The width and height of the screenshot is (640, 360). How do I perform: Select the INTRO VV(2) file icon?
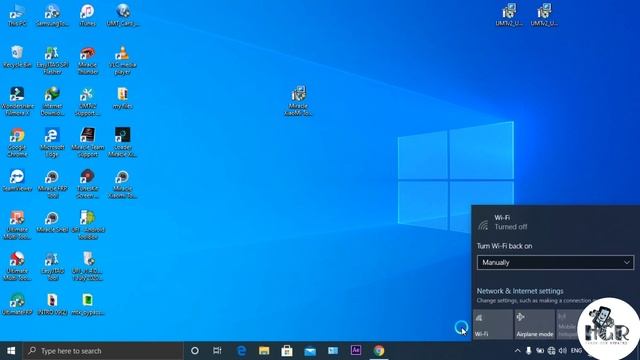click(x=52, y=304)
